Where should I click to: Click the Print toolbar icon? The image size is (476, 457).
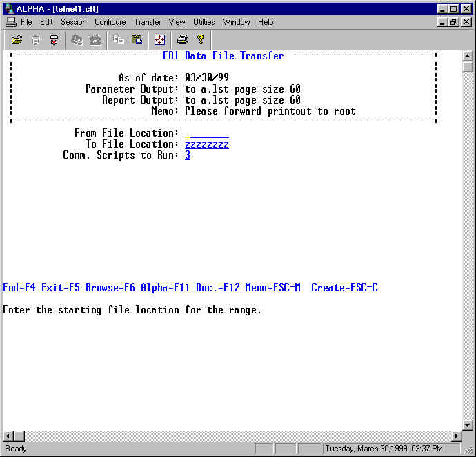tap(182, 40)
